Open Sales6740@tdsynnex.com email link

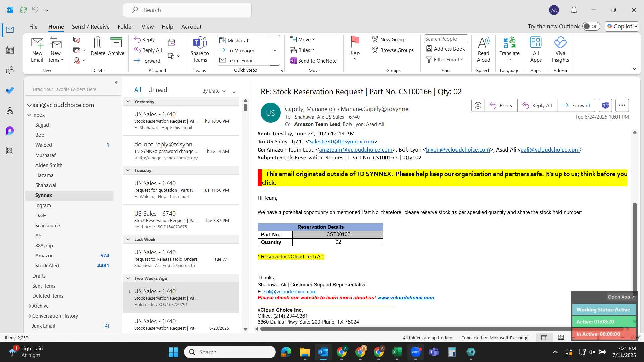tap(341, 142)
